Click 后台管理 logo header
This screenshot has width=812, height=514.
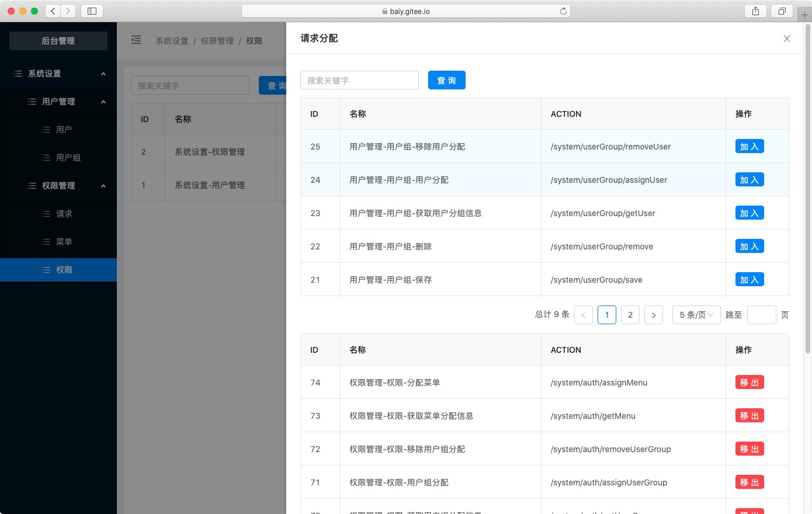tap(58, 41)
